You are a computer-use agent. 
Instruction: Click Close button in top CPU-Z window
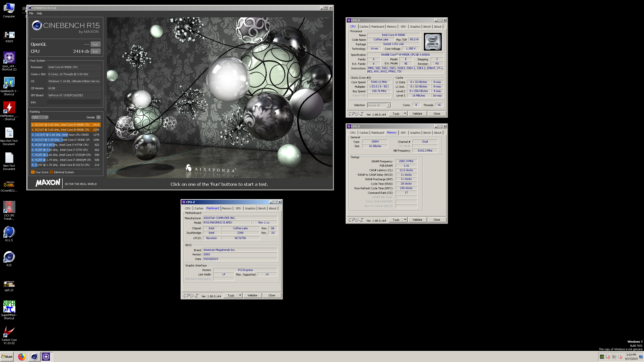coord(437,114)
